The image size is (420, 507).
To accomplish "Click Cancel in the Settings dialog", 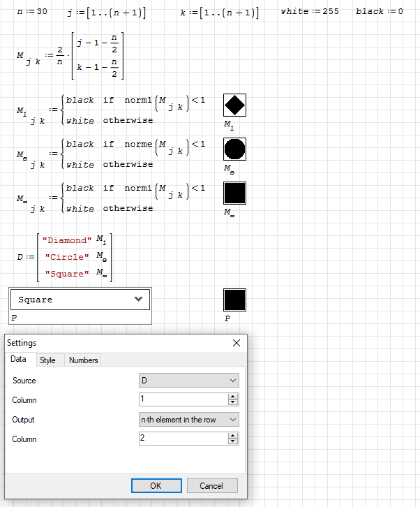I will (x=211, y=485).
